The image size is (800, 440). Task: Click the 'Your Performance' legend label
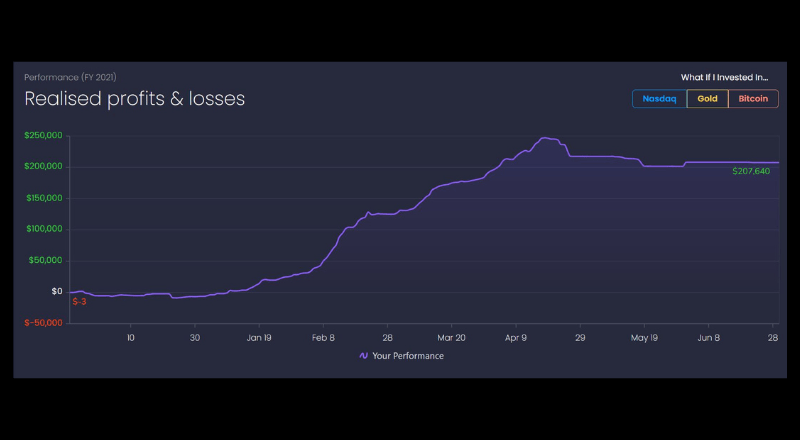[x=408, y=356]
